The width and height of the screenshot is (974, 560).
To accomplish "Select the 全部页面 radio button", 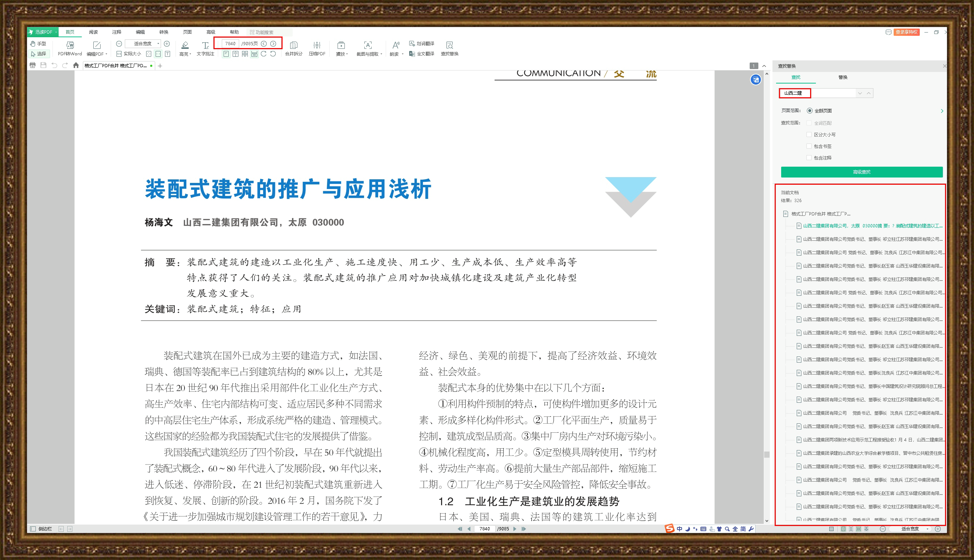I will pos(810,111).
